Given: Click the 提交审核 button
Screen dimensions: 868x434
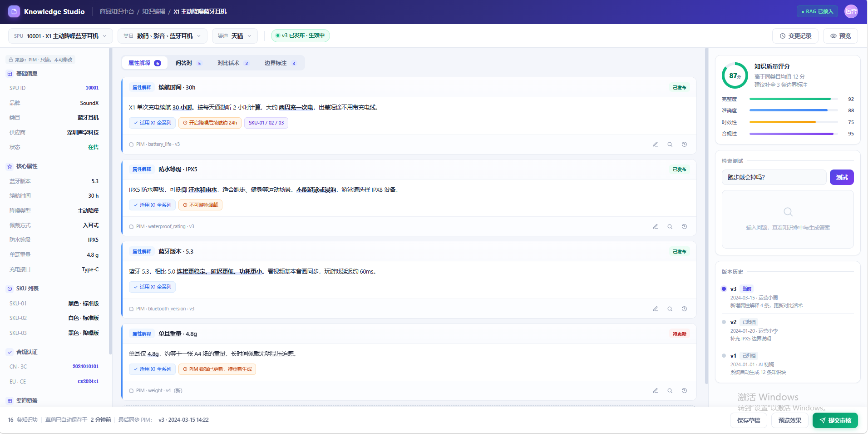Looking at the screenshot, I should point(835,420).
